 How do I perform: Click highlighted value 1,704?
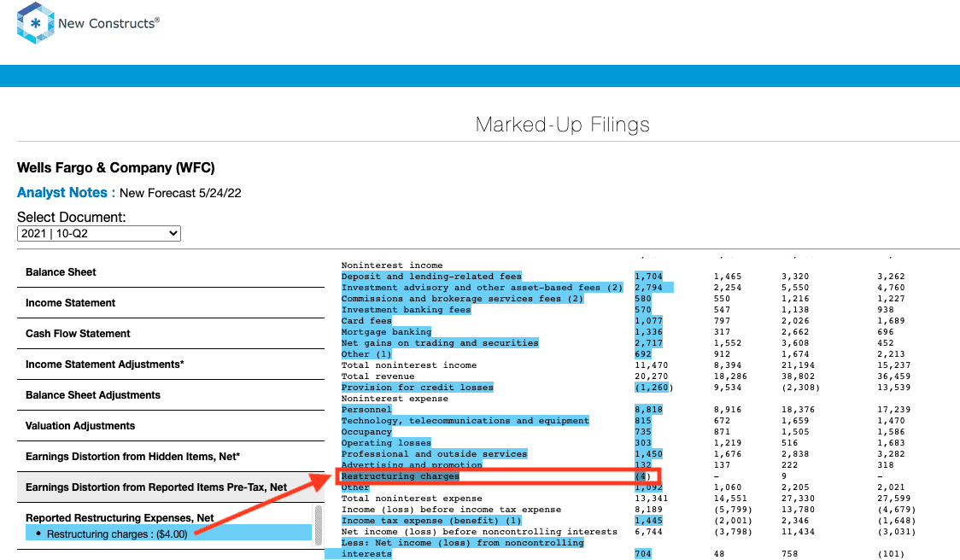coord(648,276)
